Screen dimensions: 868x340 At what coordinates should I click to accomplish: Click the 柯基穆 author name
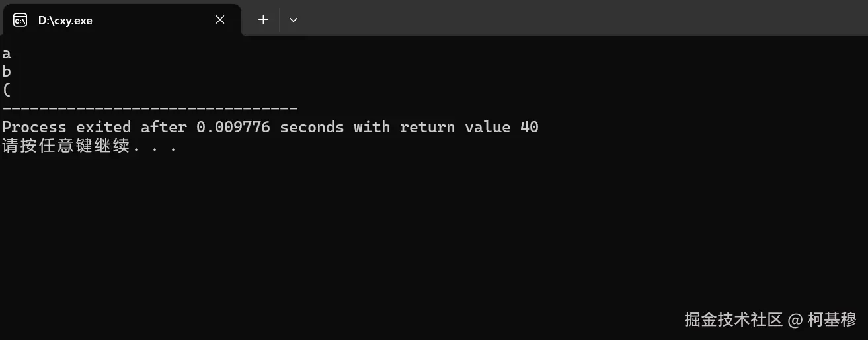coord(832,319)
